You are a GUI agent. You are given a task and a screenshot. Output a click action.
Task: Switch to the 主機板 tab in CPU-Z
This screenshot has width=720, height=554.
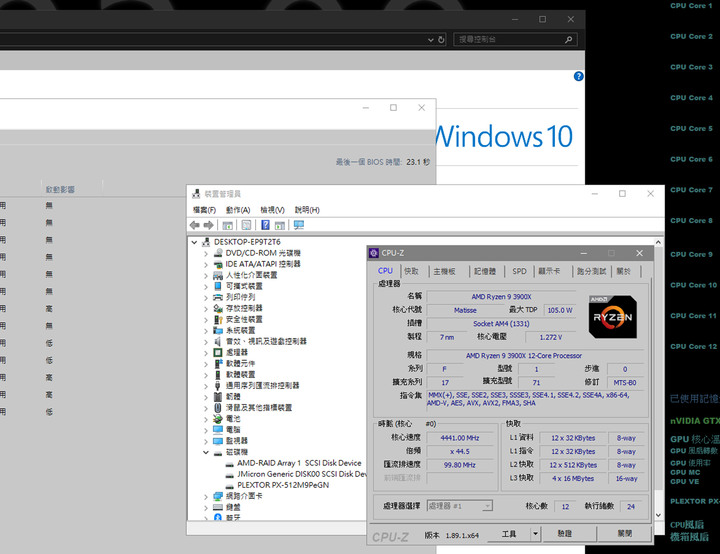pyautogui.click(x=444, y=271)
